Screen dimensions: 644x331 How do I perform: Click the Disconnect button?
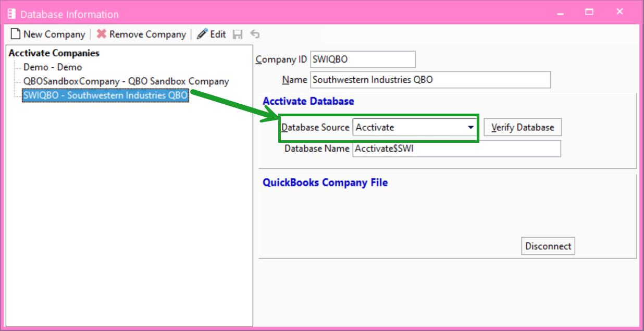548,246
